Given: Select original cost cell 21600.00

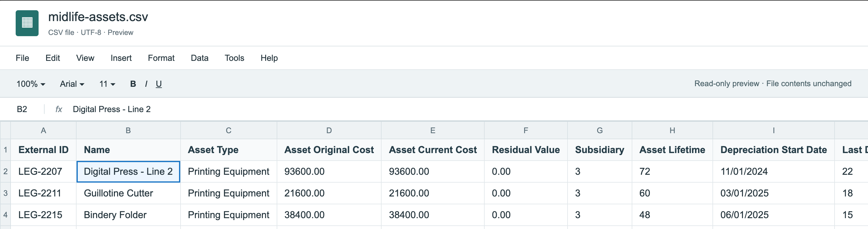Looking at the screenshot, I should coord(329,193).
